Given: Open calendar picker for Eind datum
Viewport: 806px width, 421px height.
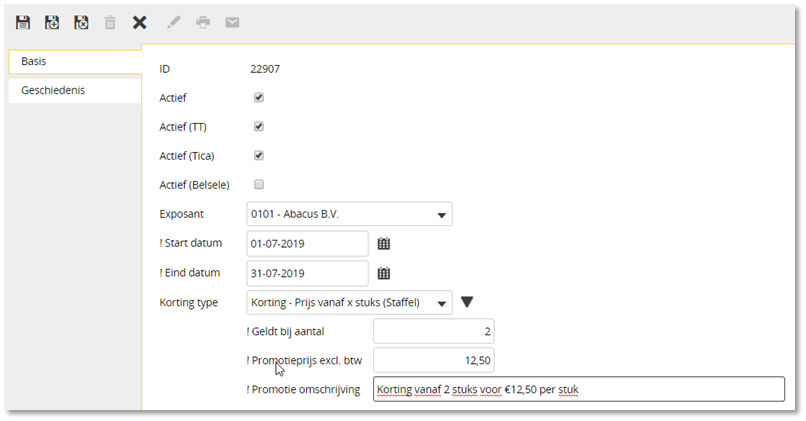Looking at the screenshot, I should point(384,273).
